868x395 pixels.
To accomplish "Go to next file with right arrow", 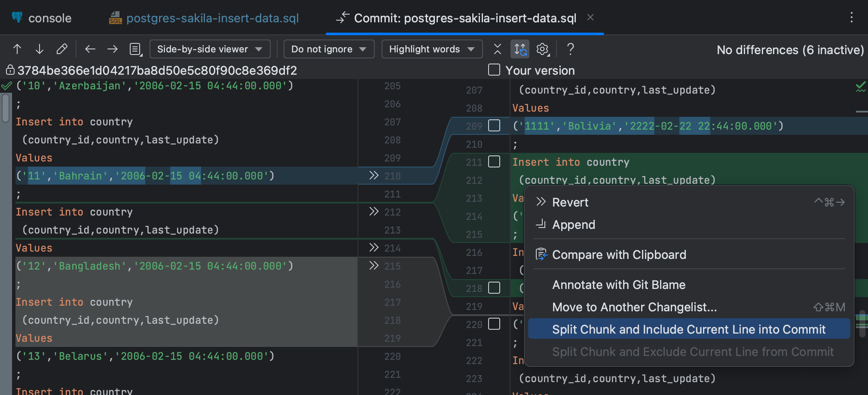I will (113, 49).
